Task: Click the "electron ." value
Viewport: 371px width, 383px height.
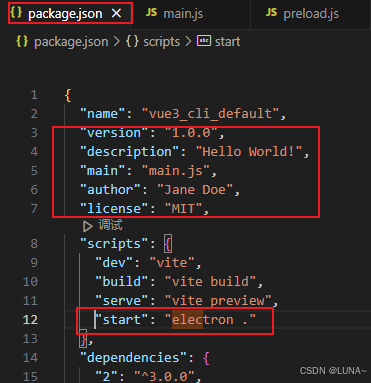Action: click(211, 320)
